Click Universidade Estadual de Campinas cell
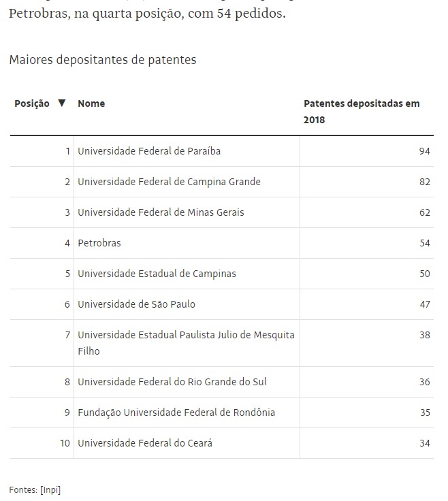The height and width of the screenshot is (501, 448). [x=157, y=274]
